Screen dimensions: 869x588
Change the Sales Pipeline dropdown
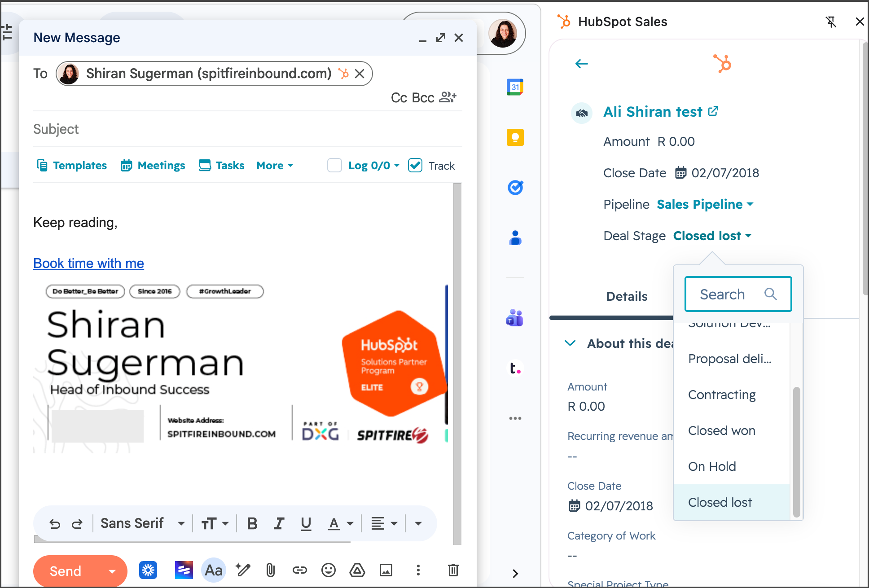pyautogui.click(x=705, y=204)
